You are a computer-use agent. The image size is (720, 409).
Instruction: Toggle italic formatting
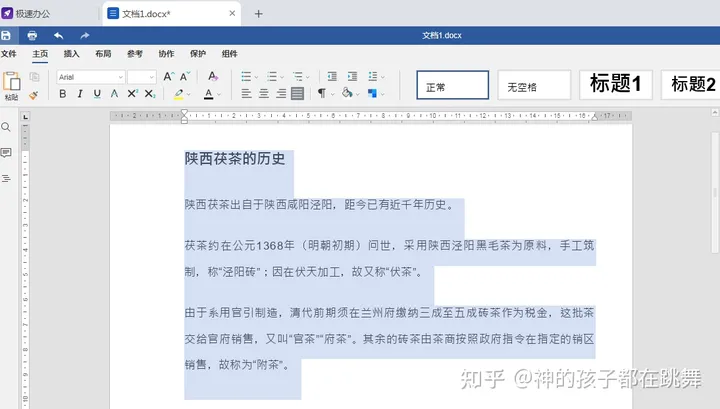[79, 94]
